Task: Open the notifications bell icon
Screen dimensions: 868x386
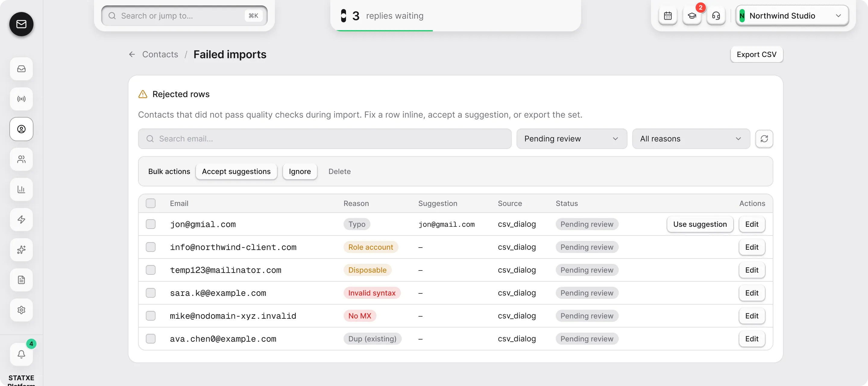Action: (x=21, y=354)
